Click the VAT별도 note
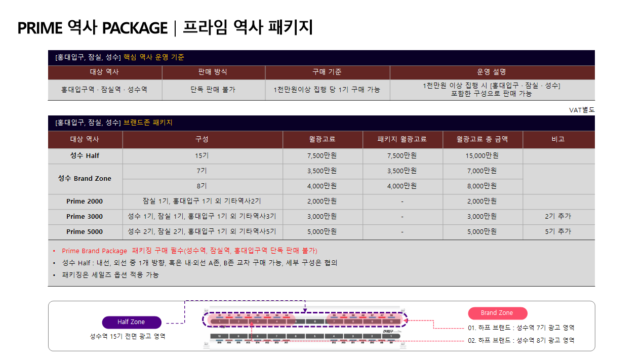This screenshot has height=361, width=644. (582, 110)
